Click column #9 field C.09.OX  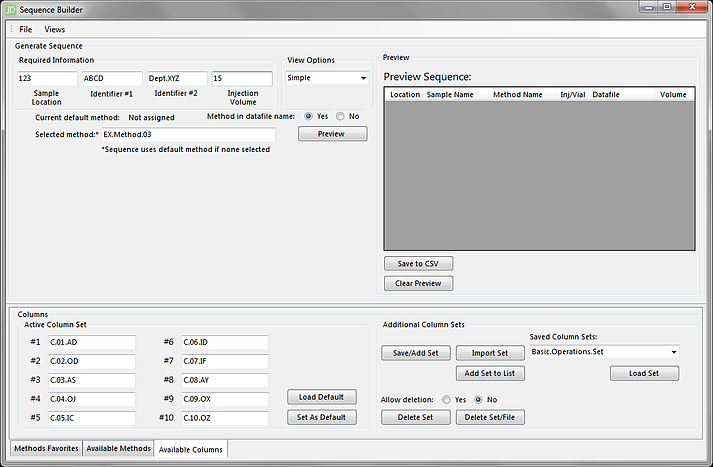pos(225,399)
